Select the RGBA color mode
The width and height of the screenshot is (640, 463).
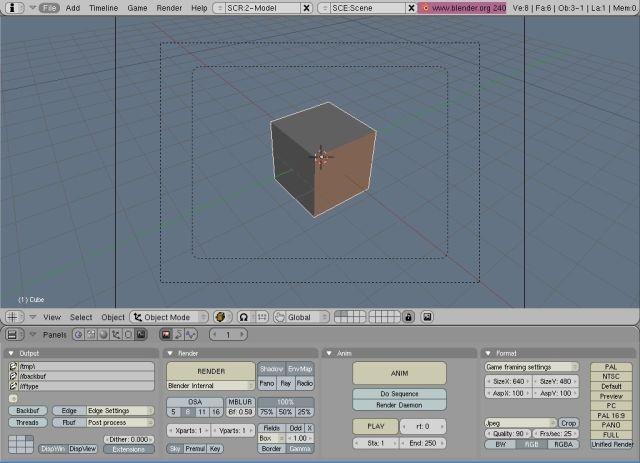pyautogui.click(x=563, y=444)
